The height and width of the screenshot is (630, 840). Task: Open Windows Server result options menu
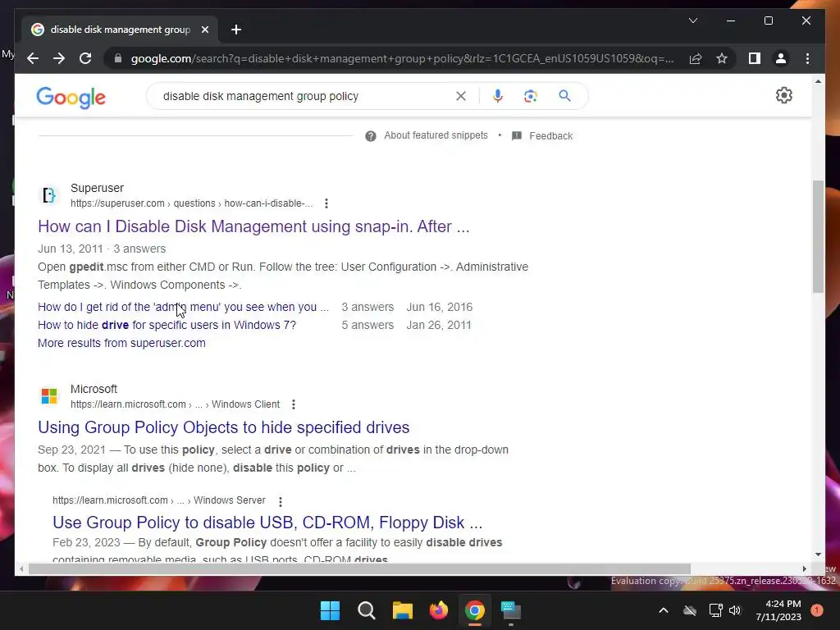click(x=281, y=501)
